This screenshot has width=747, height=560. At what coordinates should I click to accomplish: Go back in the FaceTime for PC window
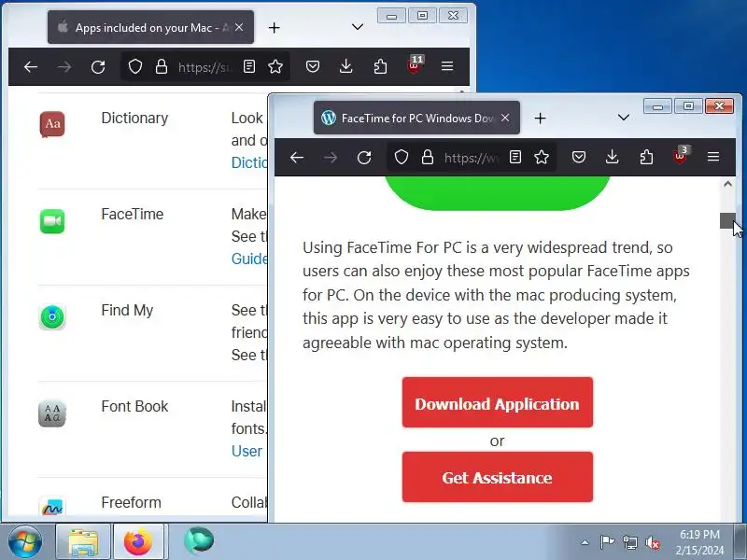297,157
